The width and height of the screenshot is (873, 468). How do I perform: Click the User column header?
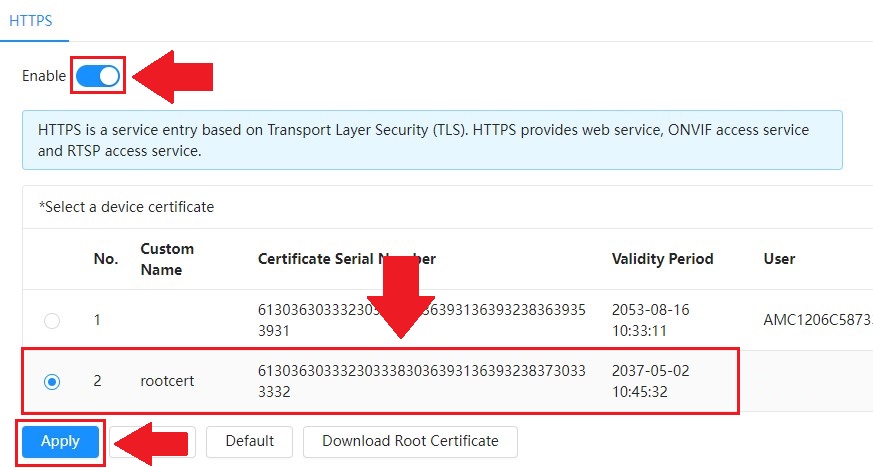pos(779,259)
